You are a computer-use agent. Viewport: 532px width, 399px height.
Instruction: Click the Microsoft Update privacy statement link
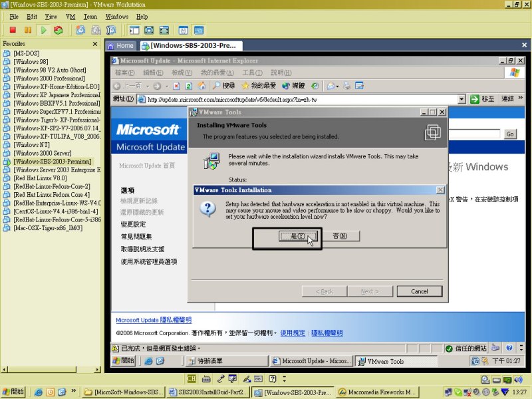coord(154,320)
